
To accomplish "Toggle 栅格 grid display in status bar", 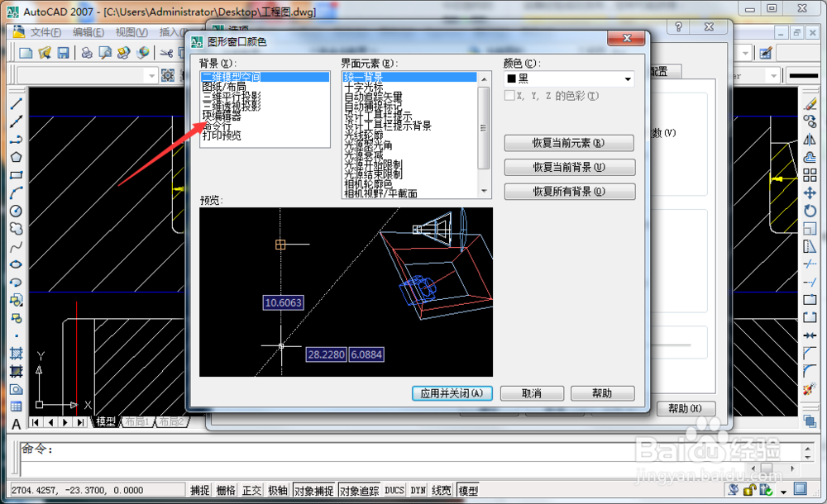I will [226, 490].
